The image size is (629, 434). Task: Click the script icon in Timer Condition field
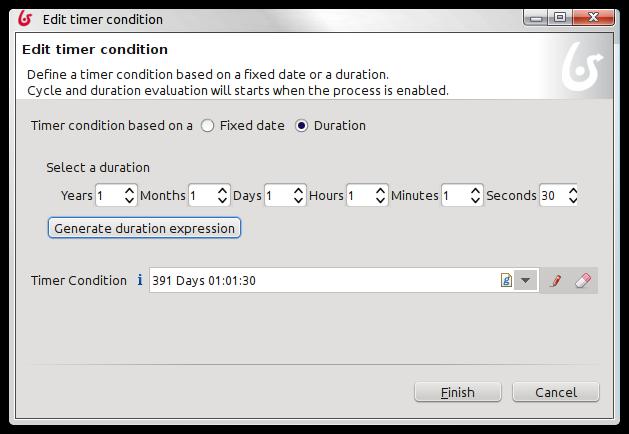[506, 280]
